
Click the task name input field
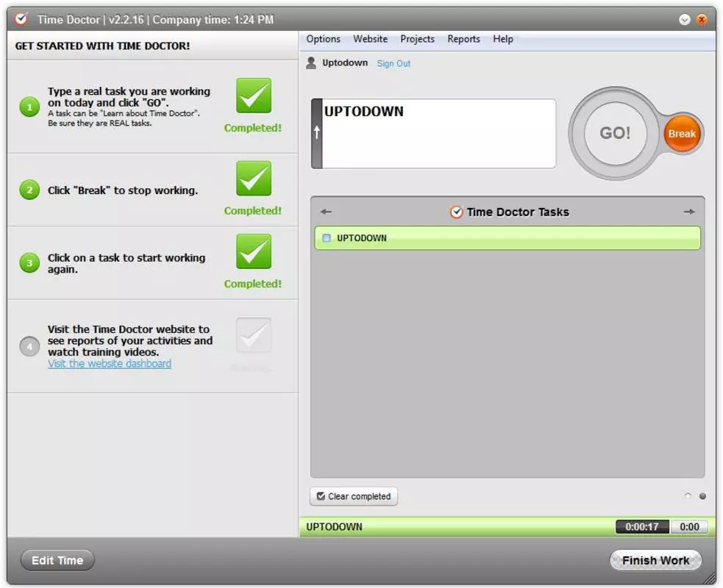tap(439, 133)
